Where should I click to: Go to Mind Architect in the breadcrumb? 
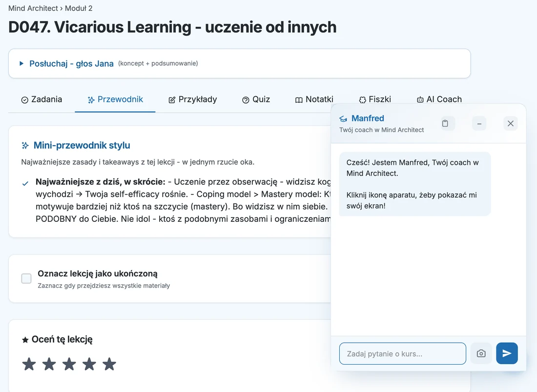pos(33,8)
